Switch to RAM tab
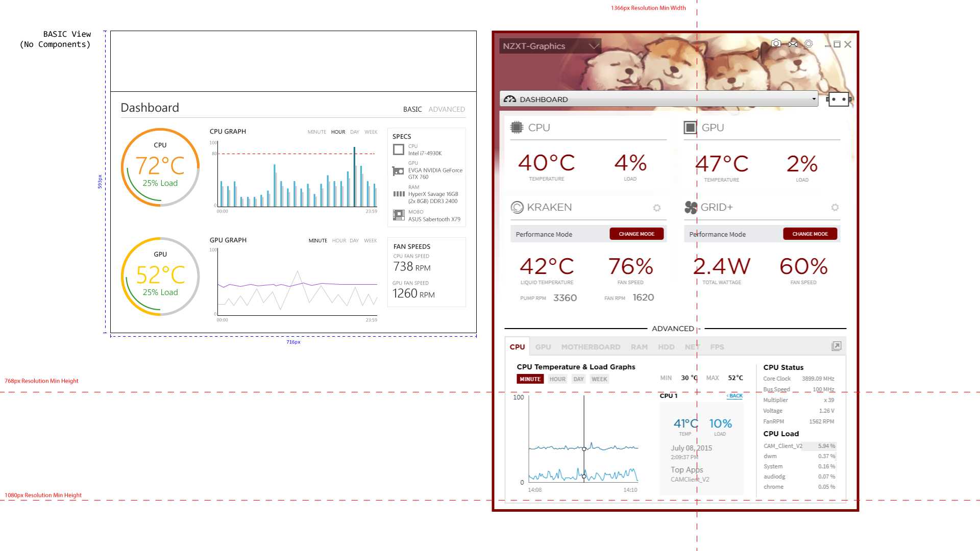Viewport: 980px width, 551px height. (x=639, y=347)
